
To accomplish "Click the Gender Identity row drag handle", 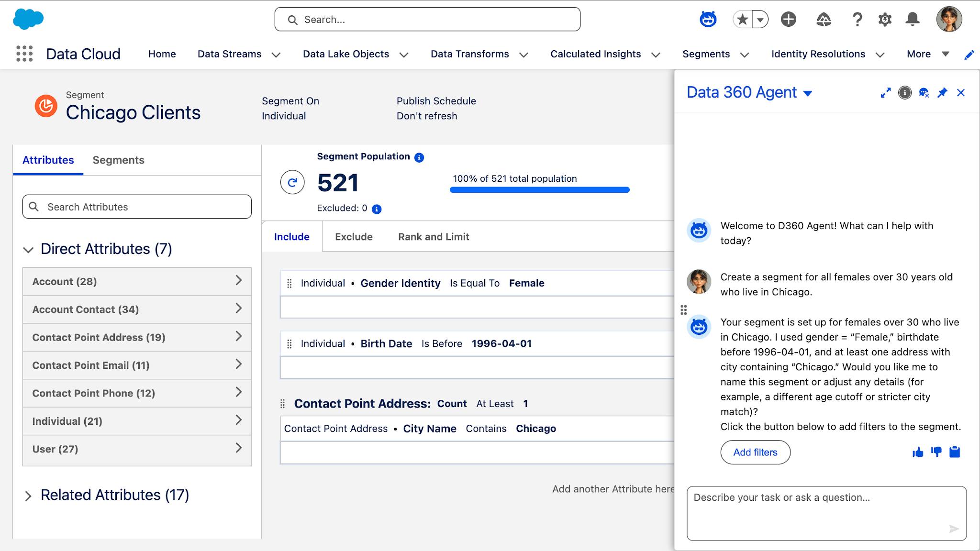I will click(289, 284).
